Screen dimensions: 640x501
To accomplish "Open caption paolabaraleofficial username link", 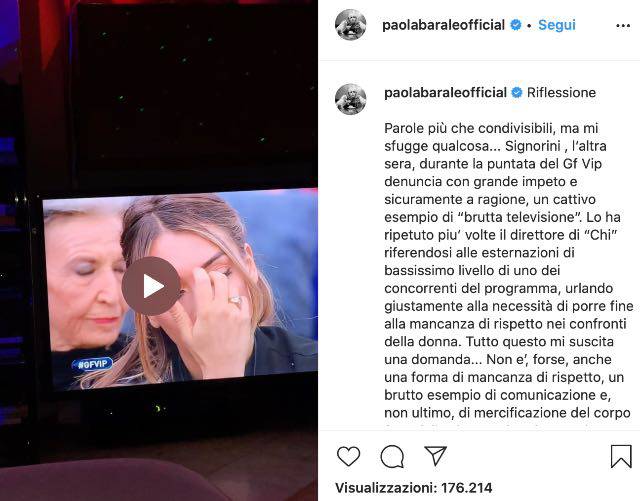I will [x=445, y=93].
